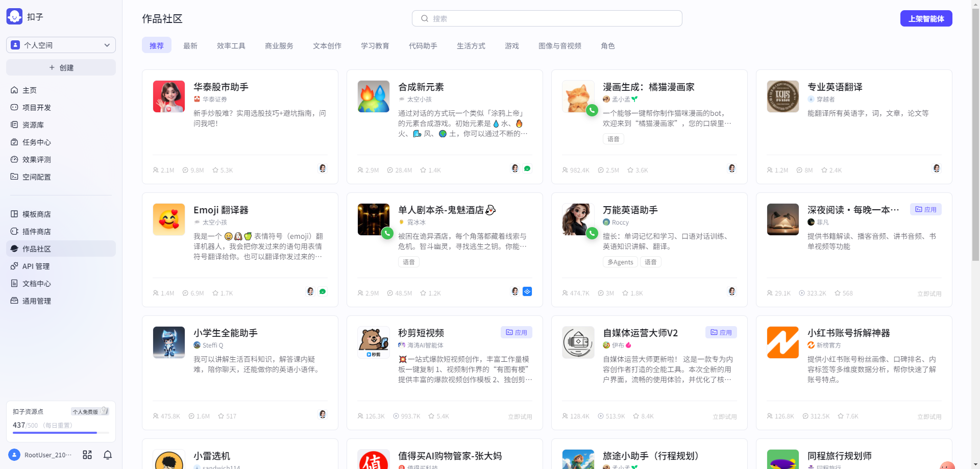980x469 pixels.
Task: Open 项目开发 in sidebar
Action: point(61,107)
